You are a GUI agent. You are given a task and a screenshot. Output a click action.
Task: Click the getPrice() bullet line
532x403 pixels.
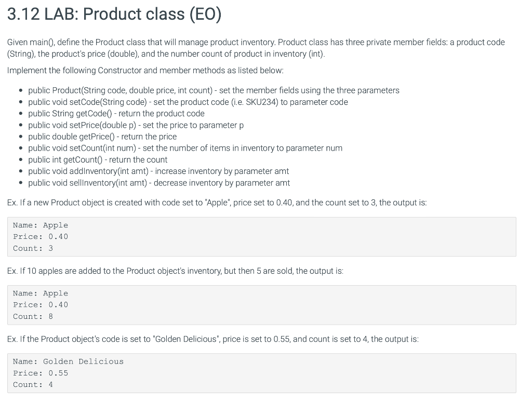tap(102, 137)
